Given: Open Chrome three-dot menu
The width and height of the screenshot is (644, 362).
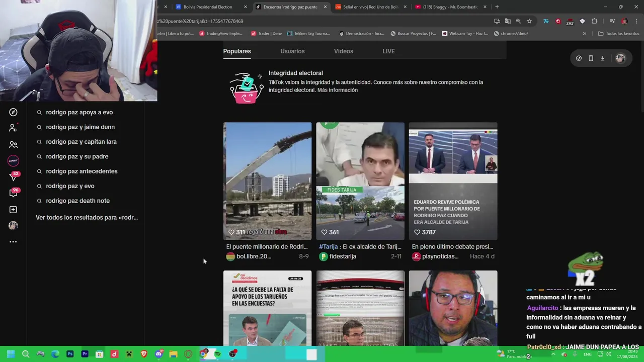Looking at the screenshot, I should point(636,21).
